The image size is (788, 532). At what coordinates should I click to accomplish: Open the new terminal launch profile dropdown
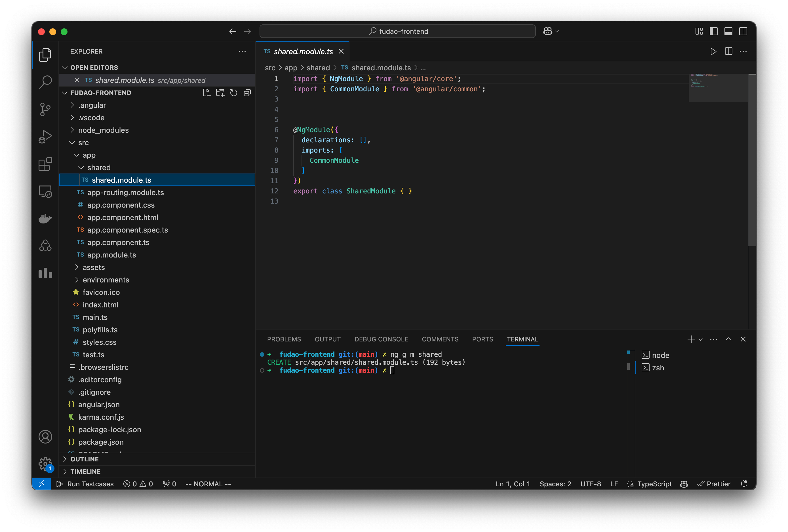pyautogui.click(x=701, y=339)
